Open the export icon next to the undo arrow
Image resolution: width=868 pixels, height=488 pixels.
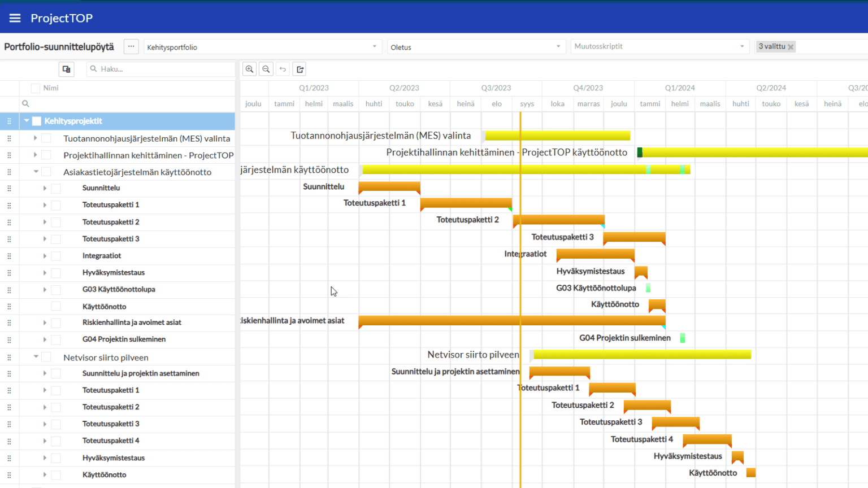click(299, 68)
